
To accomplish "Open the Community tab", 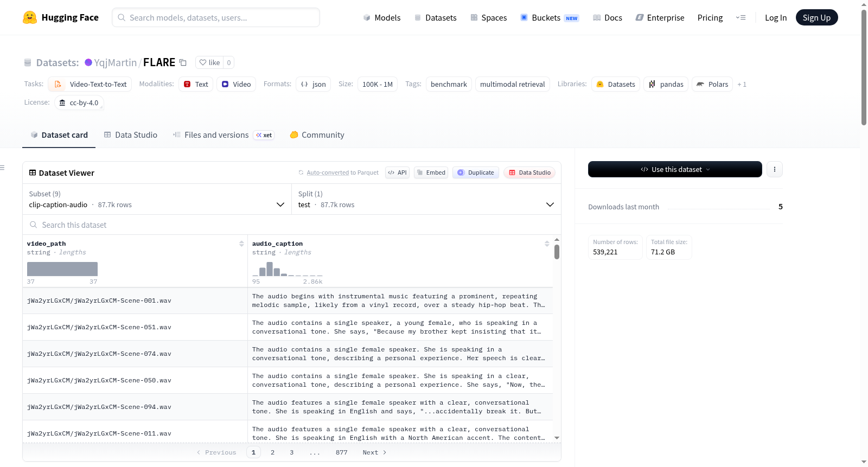I will 317,135.
